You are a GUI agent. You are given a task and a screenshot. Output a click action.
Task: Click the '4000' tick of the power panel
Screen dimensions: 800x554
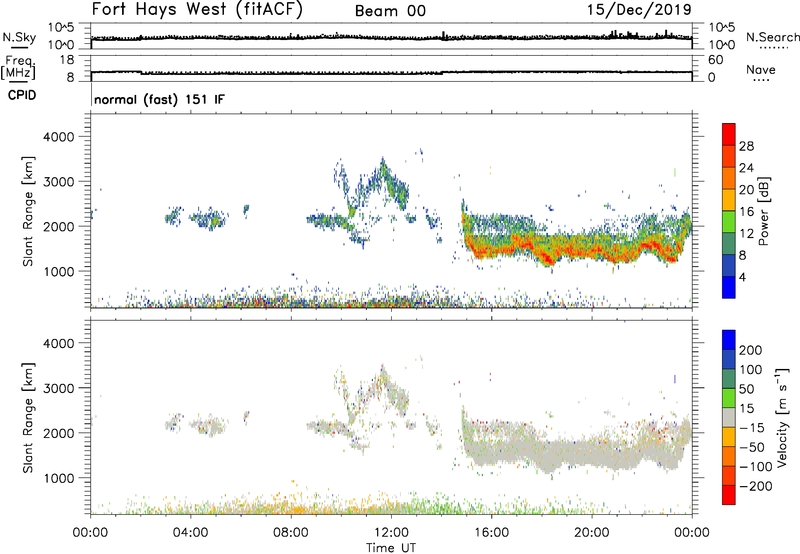pos(58,137)
